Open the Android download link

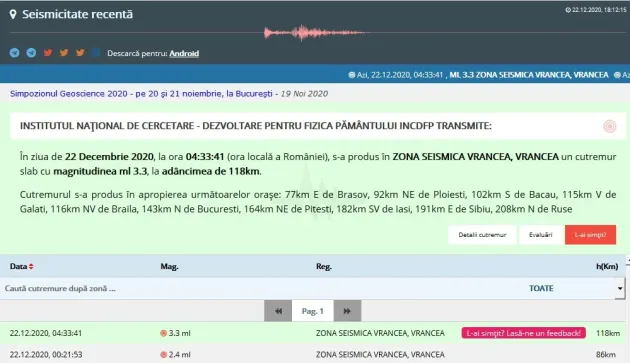click(x=184, y=53)
